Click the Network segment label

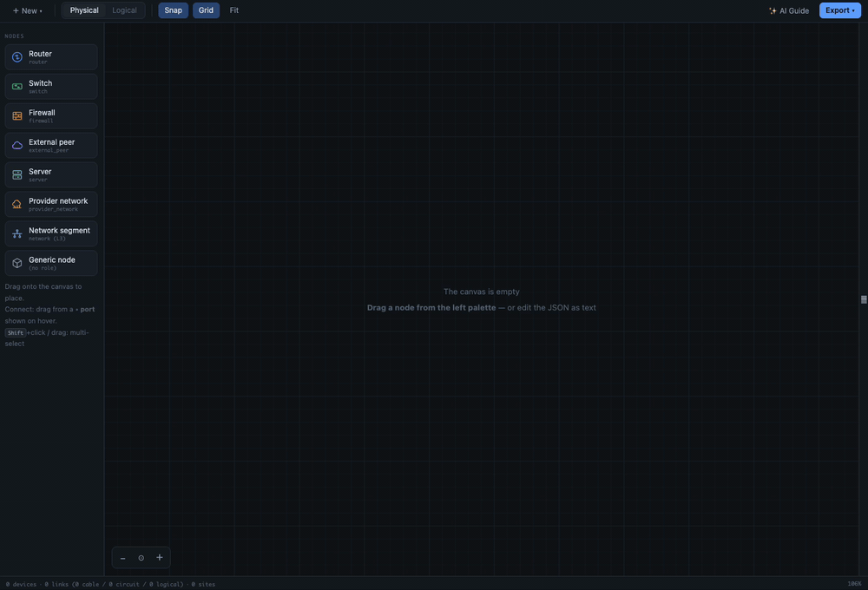59,230
